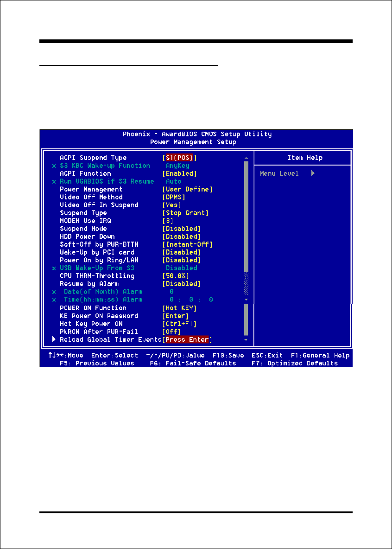Change Hot Key Power ON Ctrl+F1 value
This screenshot has height=549, width=392.
click(x=179, y=324)
